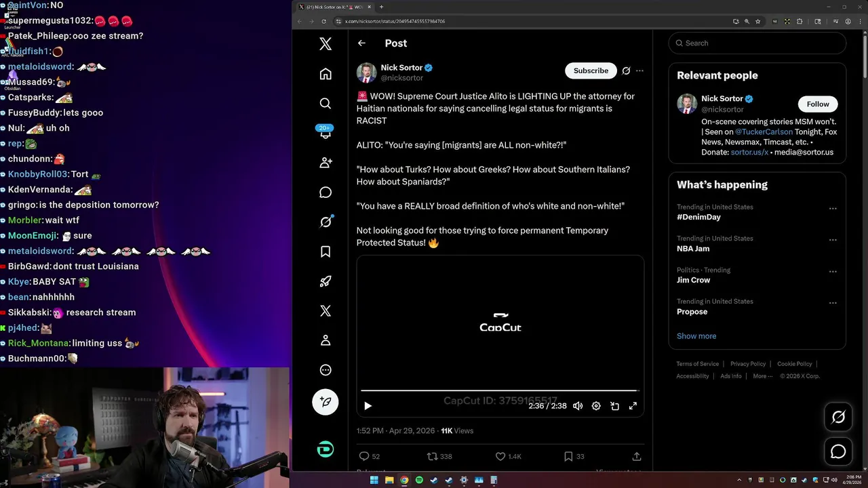This screenshot has height=488, width=868.
Task: Go back using the Post arrow
Action: 361,43
